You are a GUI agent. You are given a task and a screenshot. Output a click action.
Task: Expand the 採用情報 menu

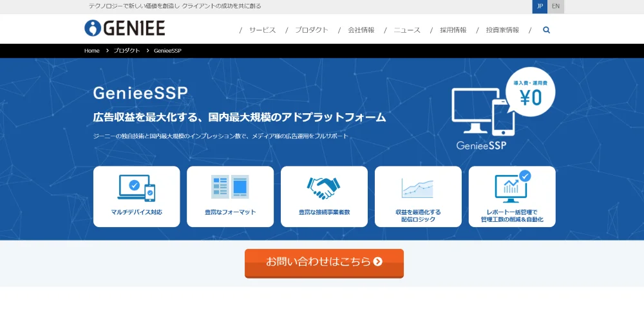453,30
